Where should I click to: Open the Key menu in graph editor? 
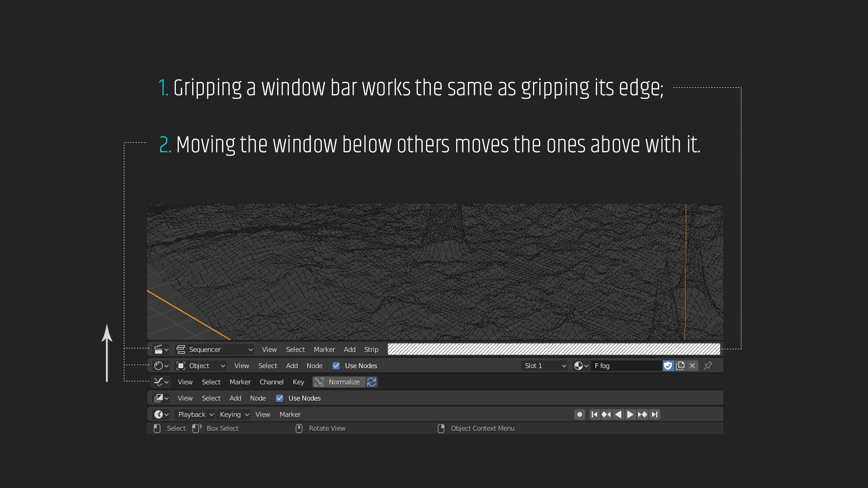pos(298,382)
